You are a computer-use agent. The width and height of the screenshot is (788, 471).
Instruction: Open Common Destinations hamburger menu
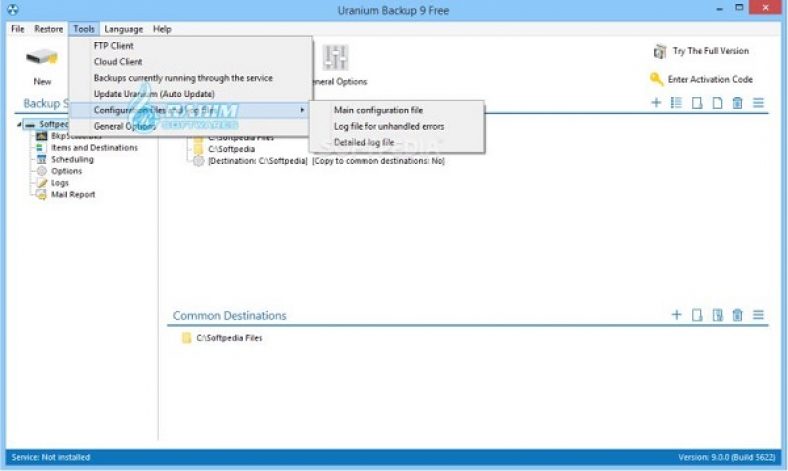pos(758,315)
